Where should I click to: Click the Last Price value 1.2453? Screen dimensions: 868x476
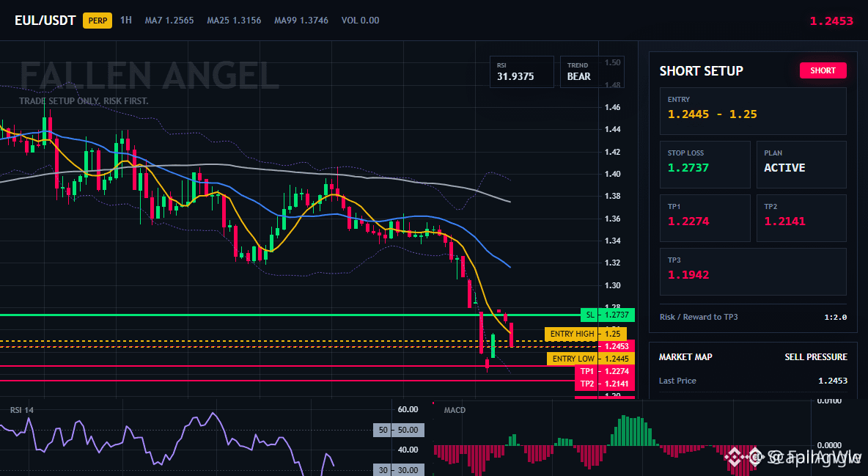coord(833,381)
